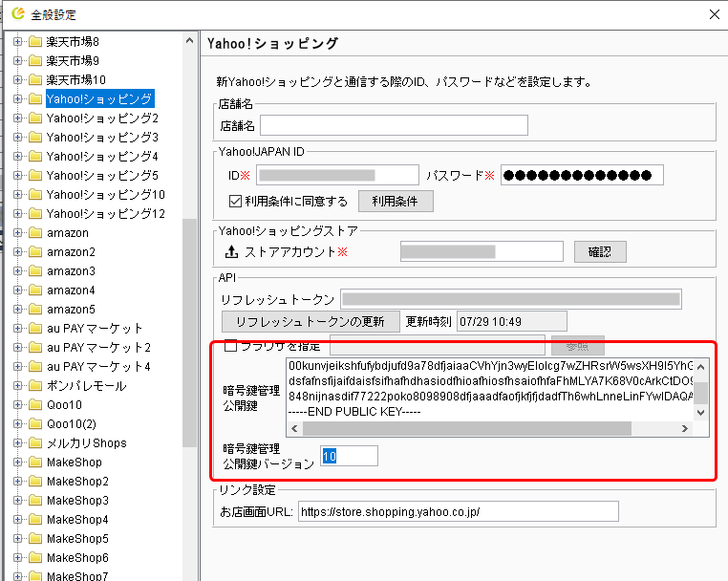Image resolution: width=728 pixels, height=581 pixels.
Task: Click the folder icon beside Qoo10(2)
Action: (35, 423)
